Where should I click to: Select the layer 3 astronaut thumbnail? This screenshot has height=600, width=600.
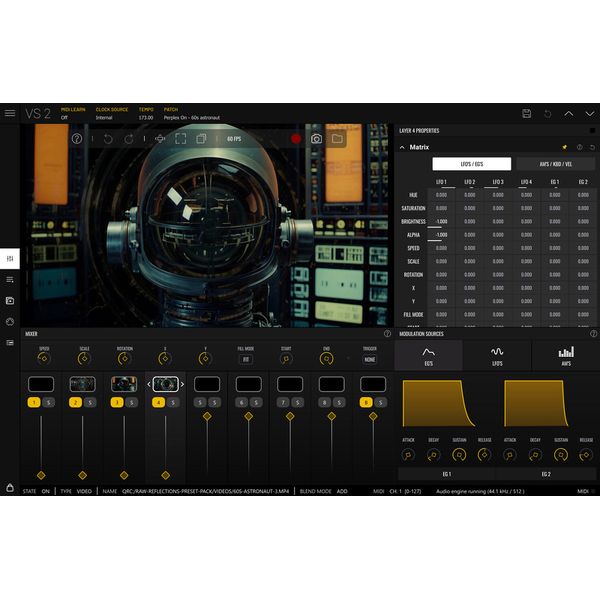click(124, 384)
